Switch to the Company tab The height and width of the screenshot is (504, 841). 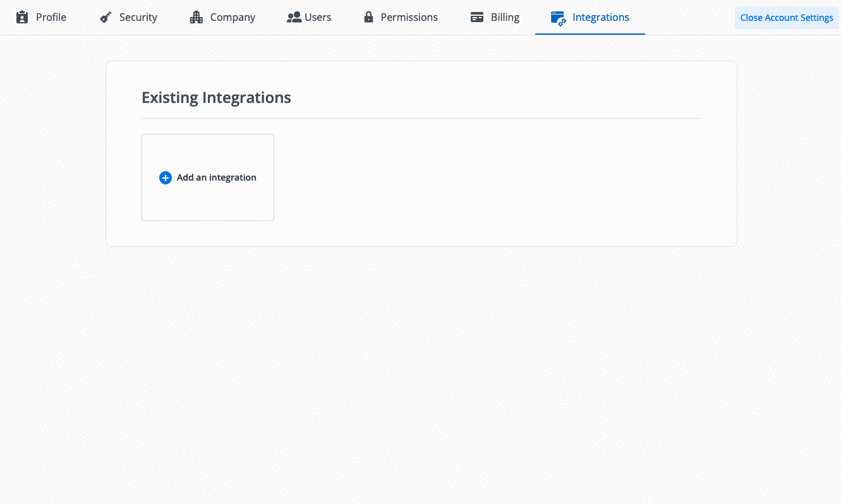(x=222, y=17)
